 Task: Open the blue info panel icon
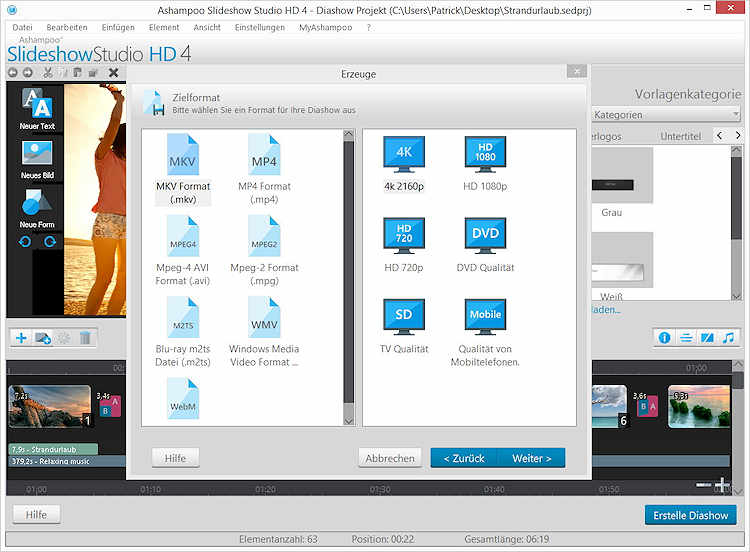pos(664,338)
